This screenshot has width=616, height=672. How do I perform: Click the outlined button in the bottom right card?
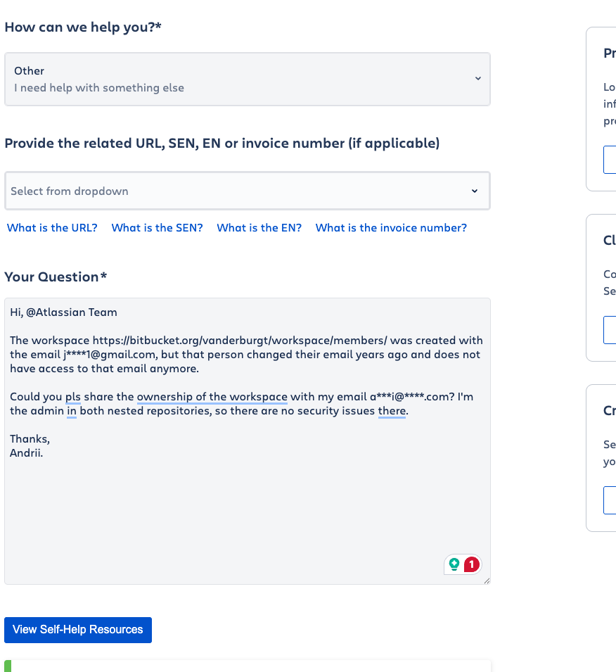pos(610,500)
